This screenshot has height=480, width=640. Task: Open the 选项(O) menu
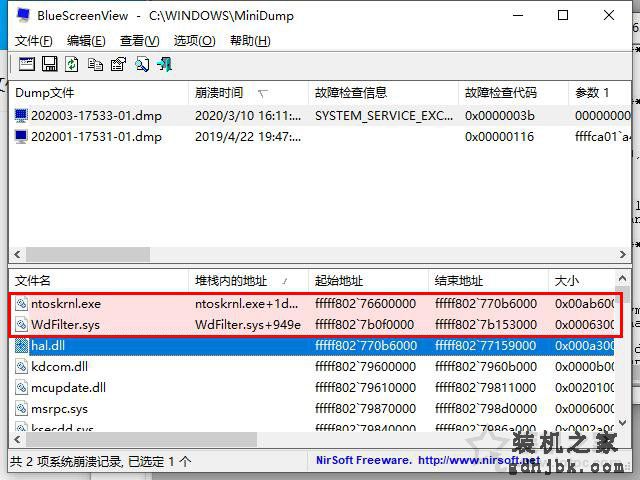pyautogui.click(x=194, y=41)
